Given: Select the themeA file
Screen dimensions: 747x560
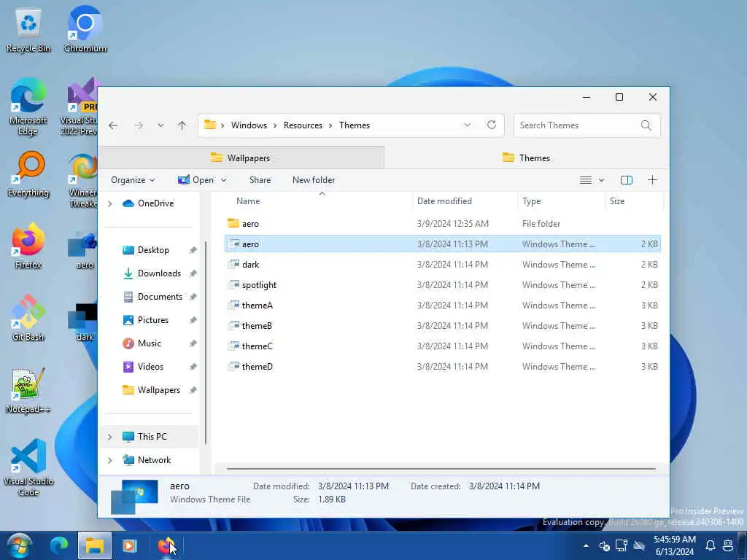Looking at the screenshot, I should click(443, 306).
